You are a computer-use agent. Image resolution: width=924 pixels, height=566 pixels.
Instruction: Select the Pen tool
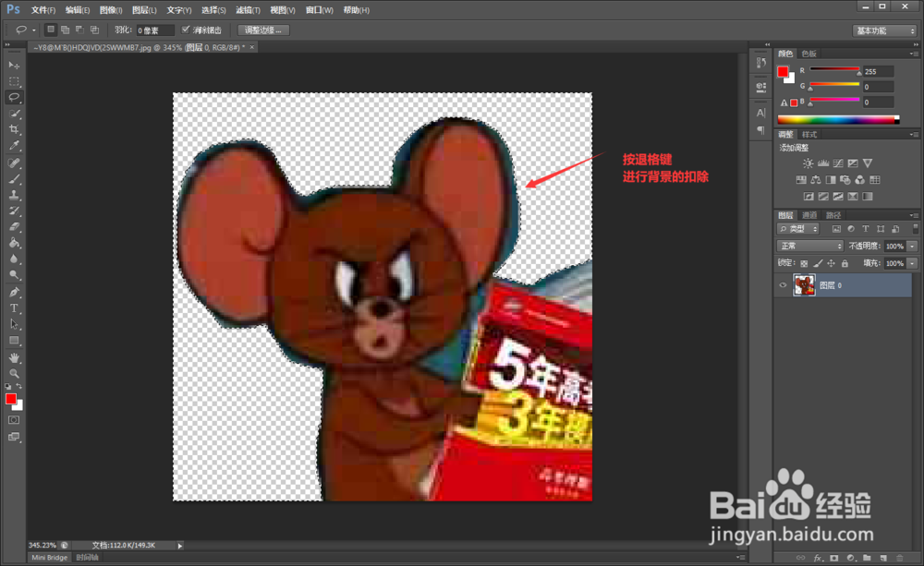pyautogui.click(x=14, y=292)
